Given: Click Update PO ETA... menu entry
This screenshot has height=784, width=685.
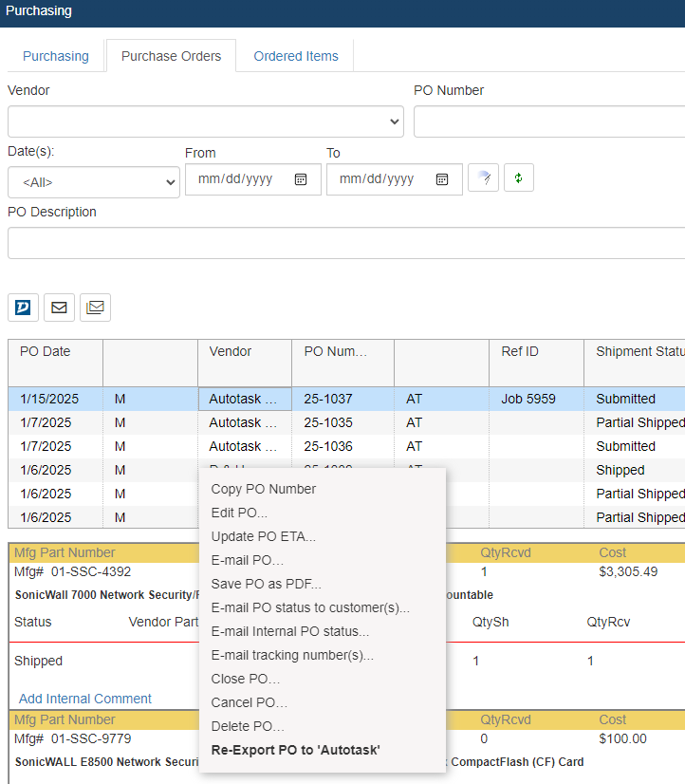Looking at the screenshot, I should point(263,536).
